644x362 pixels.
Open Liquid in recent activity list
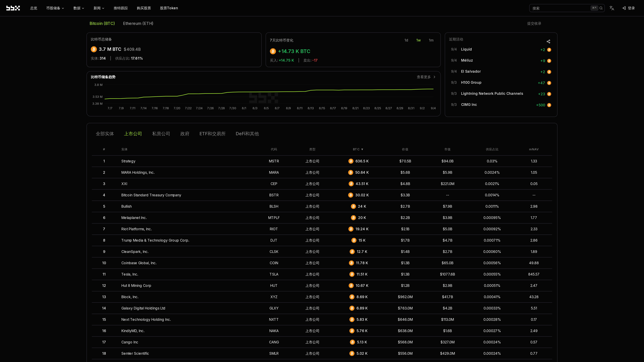466,49
